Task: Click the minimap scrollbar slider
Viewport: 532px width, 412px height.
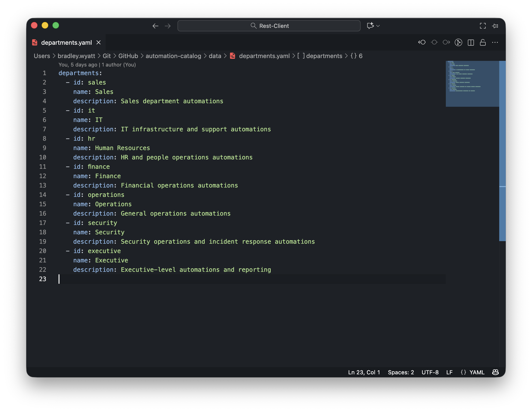Action: click(502, 151)
